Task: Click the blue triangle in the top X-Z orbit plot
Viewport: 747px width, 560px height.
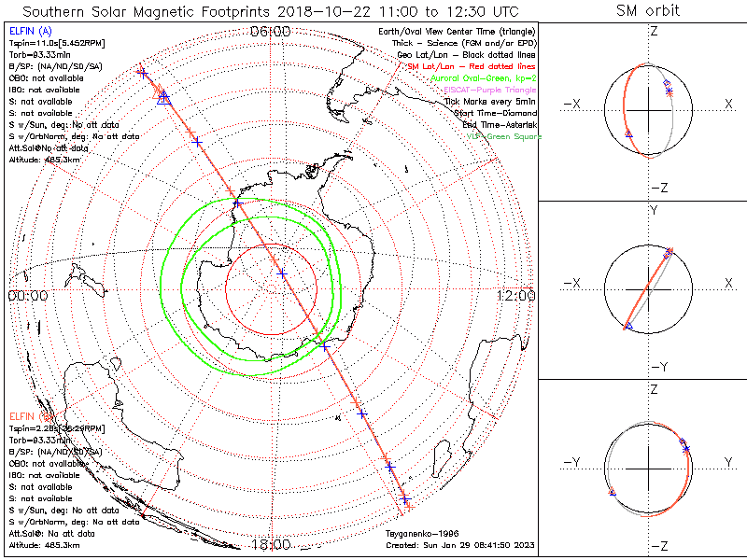Action: (x=627, y=134)
